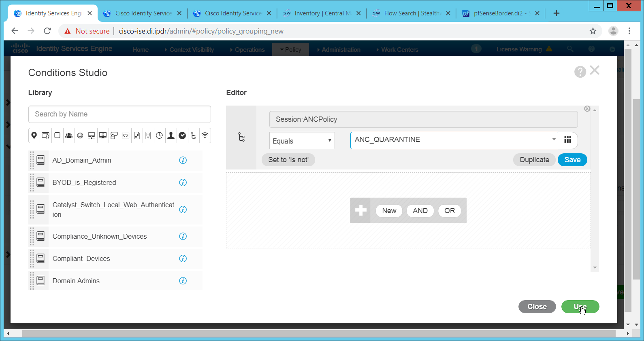Filter library by clock time icon
Screen dimensions: 644x341
tap(160, 136)
